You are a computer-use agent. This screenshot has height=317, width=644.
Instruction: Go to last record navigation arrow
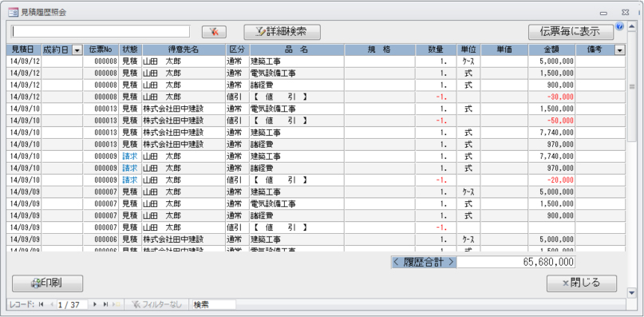click(105, 304)
